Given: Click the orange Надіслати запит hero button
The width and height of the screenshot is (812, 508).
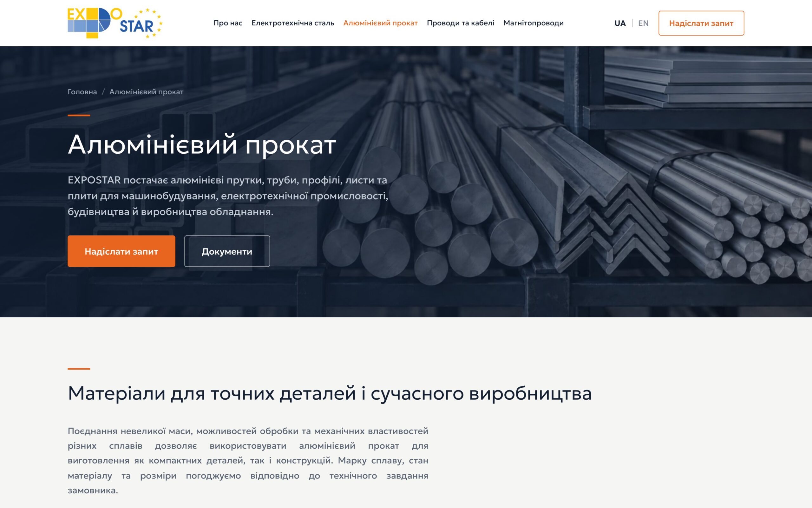Looking at the screenshot, I should [121, 251].
